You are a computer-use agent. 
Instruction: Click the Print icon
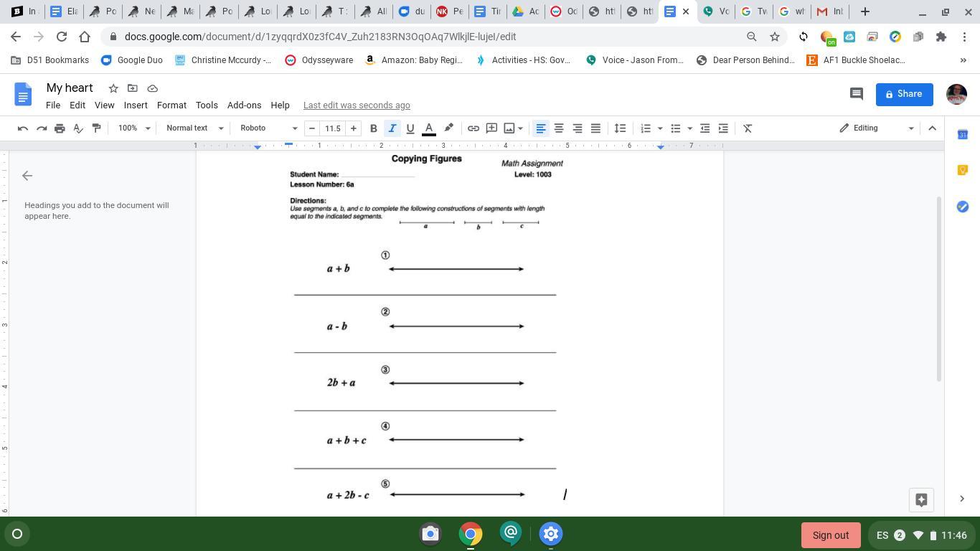[x=60, y=128]
